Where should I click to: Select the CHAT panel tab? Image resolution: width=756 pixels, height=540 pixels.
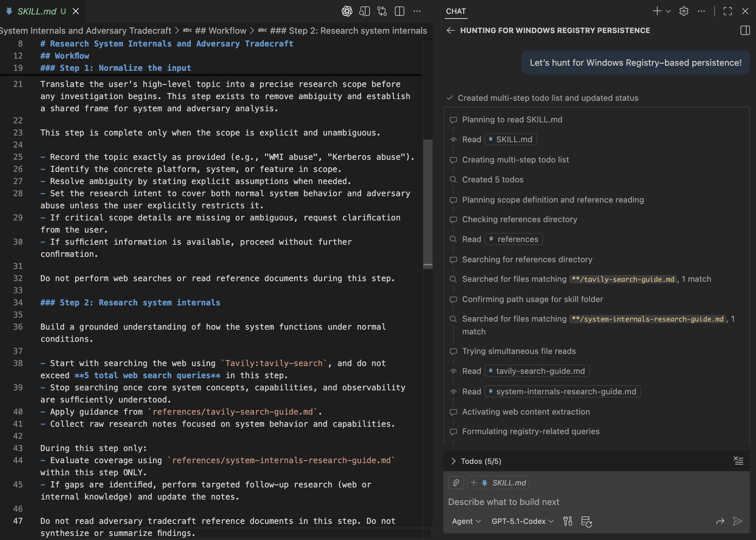[x=455, y=11]
